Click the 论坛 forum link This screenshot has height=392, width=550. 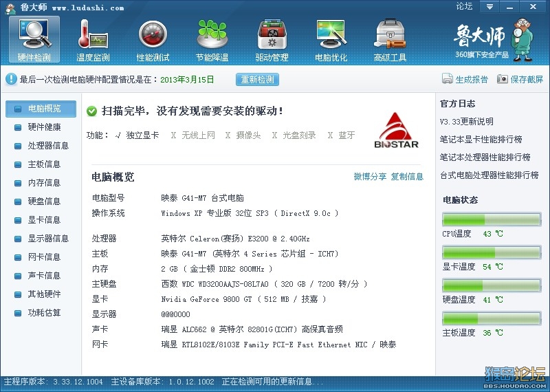point(464,6)
